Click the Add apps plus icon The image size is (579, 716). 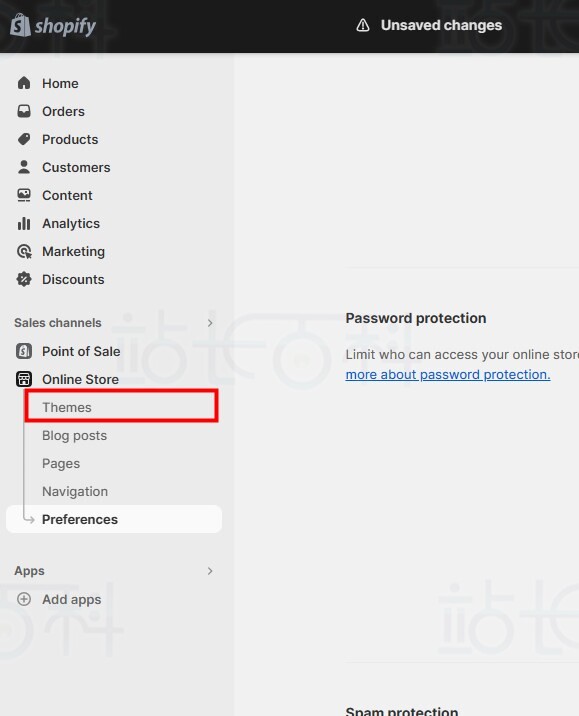(x=24, y=599)
